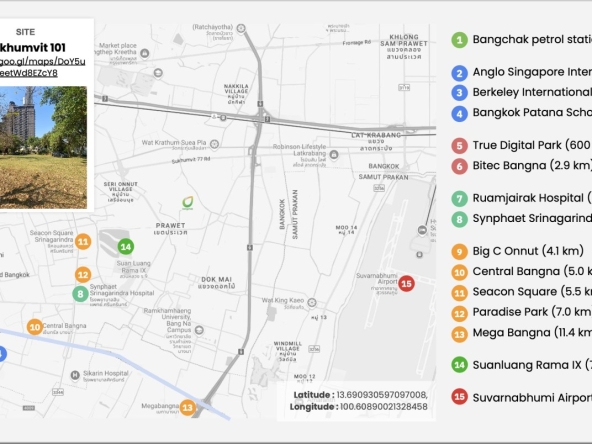Click the 'LAT KRABANG' district label on map
592x444 pixels.
376,135
